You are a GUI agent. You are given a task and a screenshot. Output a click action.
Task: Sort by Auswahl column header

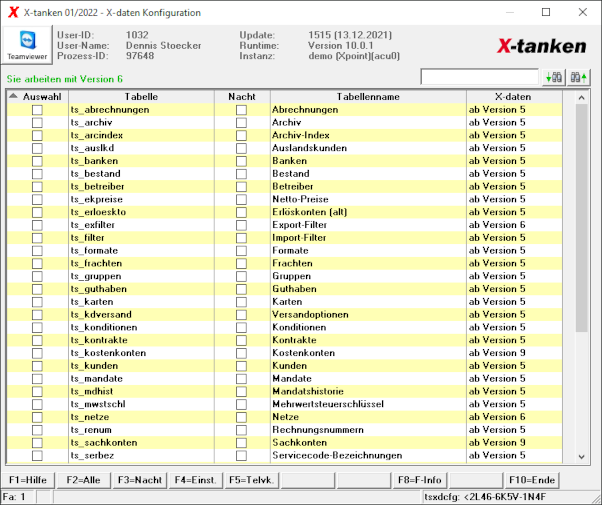[x=37, y=96]
